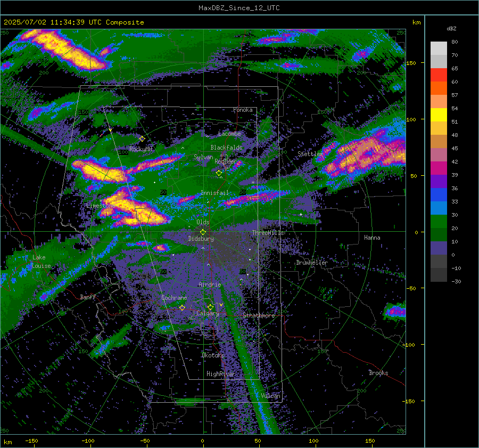Select the red 60-65 dBZ legend swatch
The height and width of the screenshot is (448, 479).
[439, 75]
